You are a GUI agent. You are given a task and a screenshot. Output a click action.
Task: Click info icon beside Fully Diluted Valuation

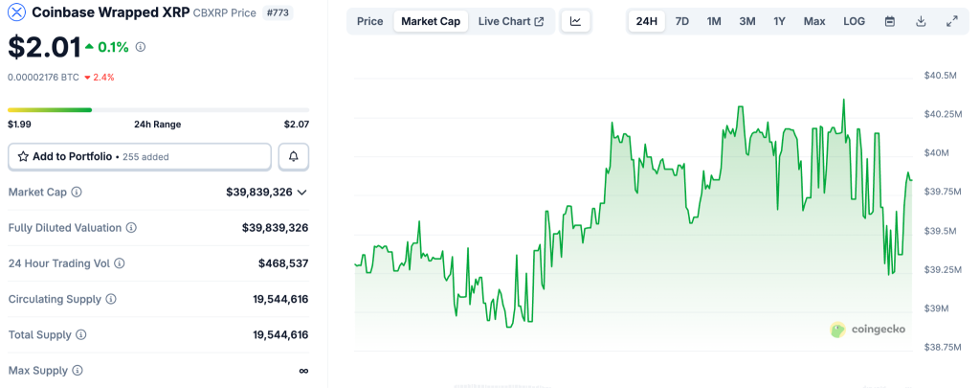(131, 228)
